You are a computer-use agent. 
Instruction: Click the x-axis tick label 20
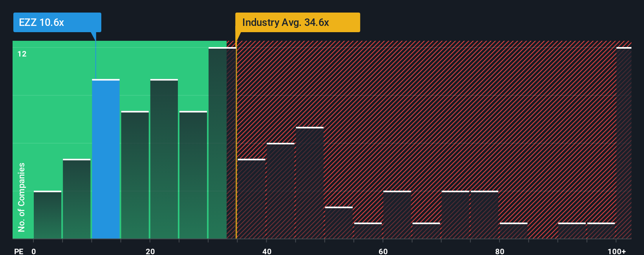(x=150, y=251)
